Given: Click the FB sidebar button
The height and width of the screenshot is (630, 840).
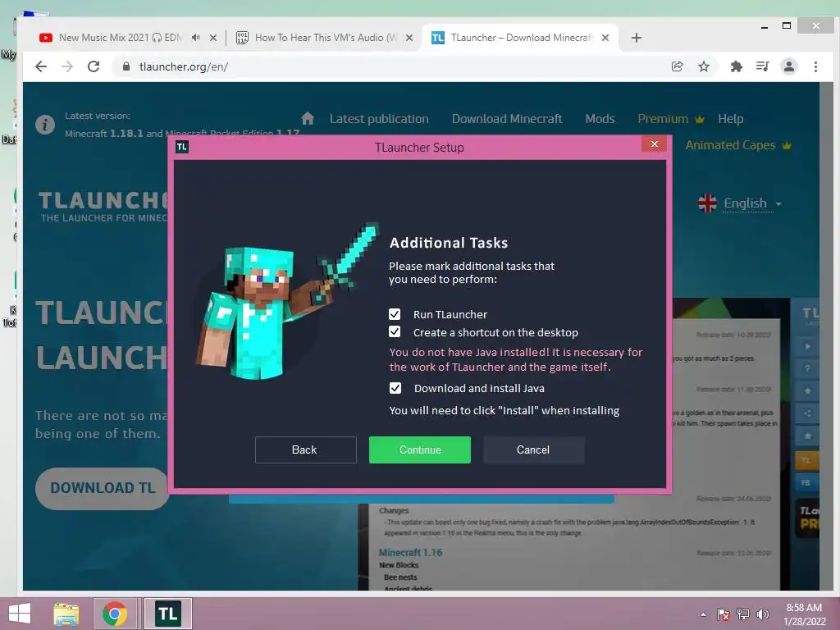Looking at the screenshot, I should [x=806, y=482].
